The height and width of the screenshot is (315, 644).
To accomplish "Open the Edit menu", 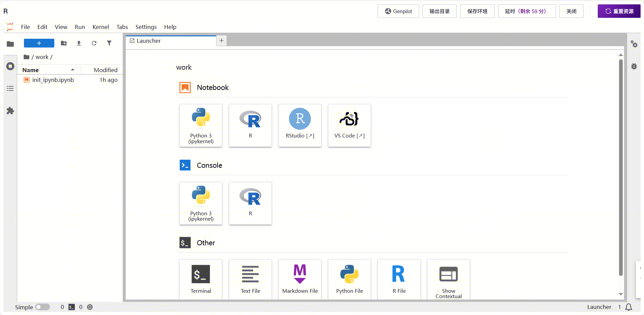I will pos(42,27).
